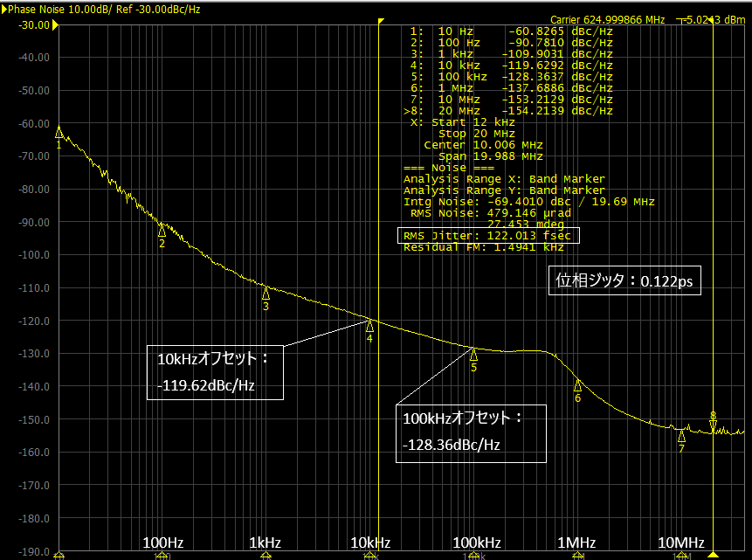Click the Carrier 624.999866 MHz readout
Viewport: 752px width, 560px height.
point(607,20)
